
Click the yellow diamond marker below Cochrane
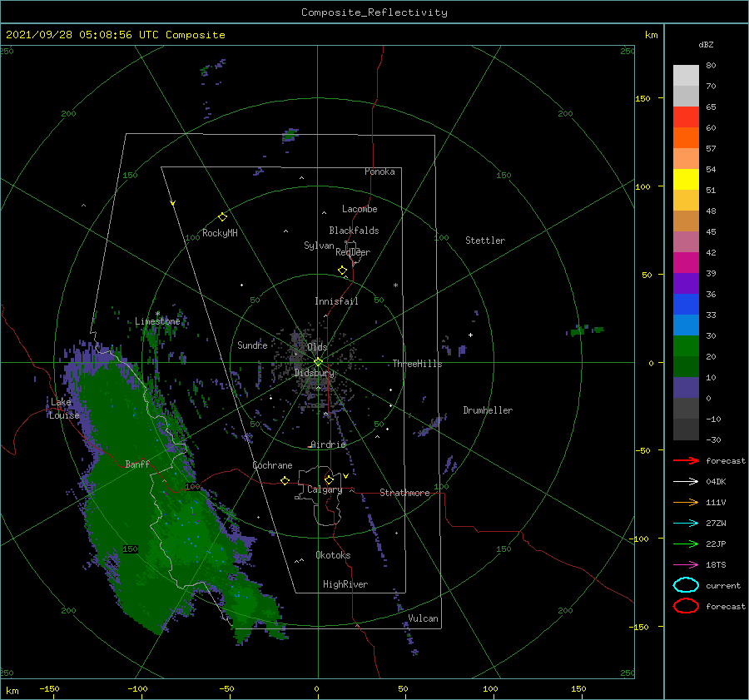click(x=285, y=480)
